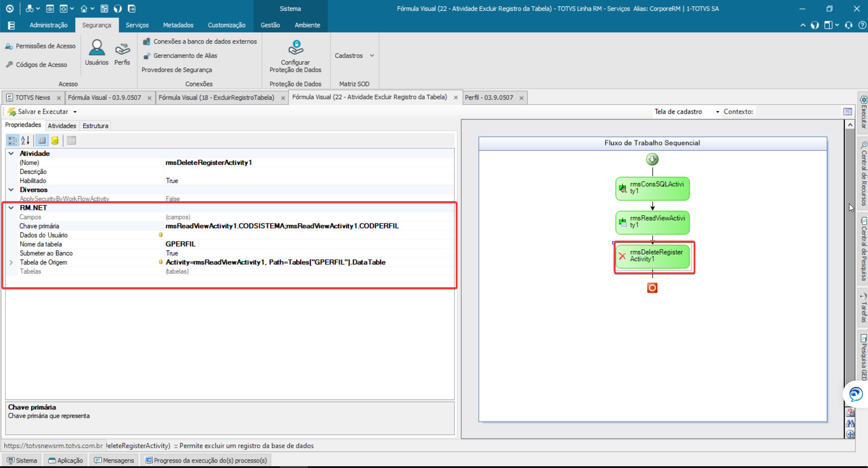Collapse the Diversos category
This screenshot has width=868, height=468.
(11, 190)
